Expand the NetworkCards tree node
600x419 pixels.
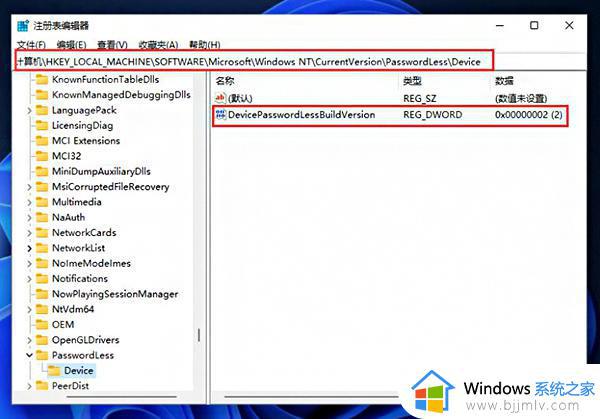click(x=29, y=233)
